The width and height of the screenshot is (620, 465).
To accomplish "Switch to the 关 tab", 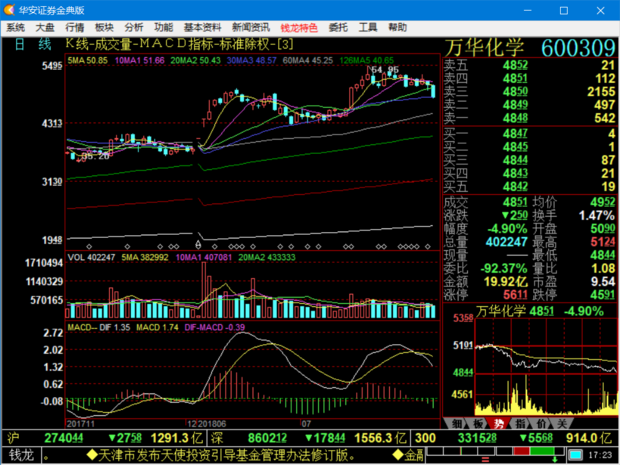I will tap(562, 423).
